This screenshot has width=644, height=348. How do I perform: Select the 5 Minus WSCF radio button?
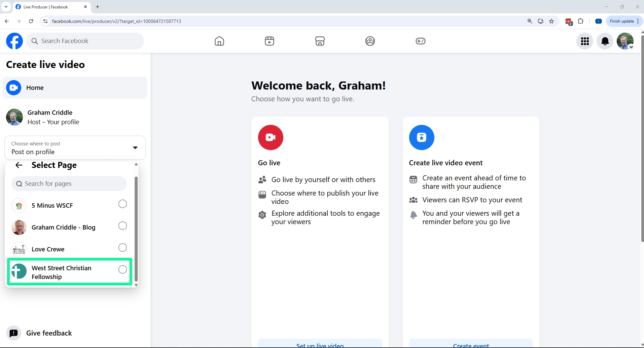coord(123,204)
